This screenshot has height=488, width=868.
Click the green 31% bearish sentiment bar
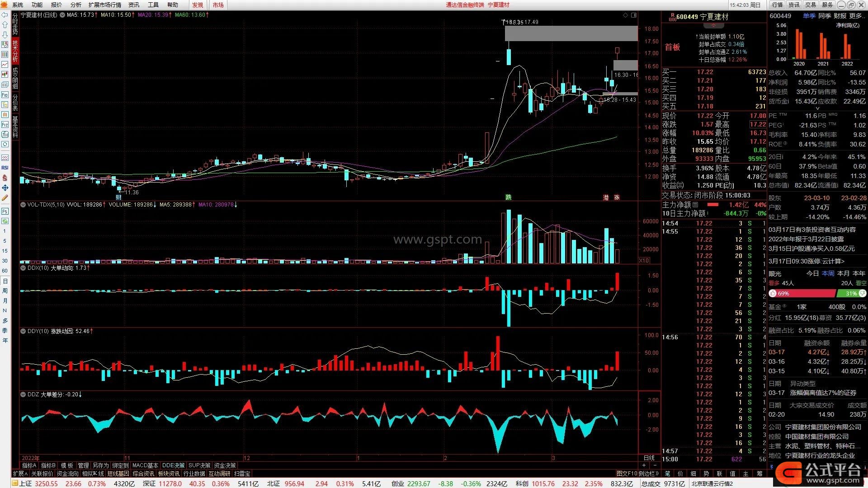pos(852,293)
